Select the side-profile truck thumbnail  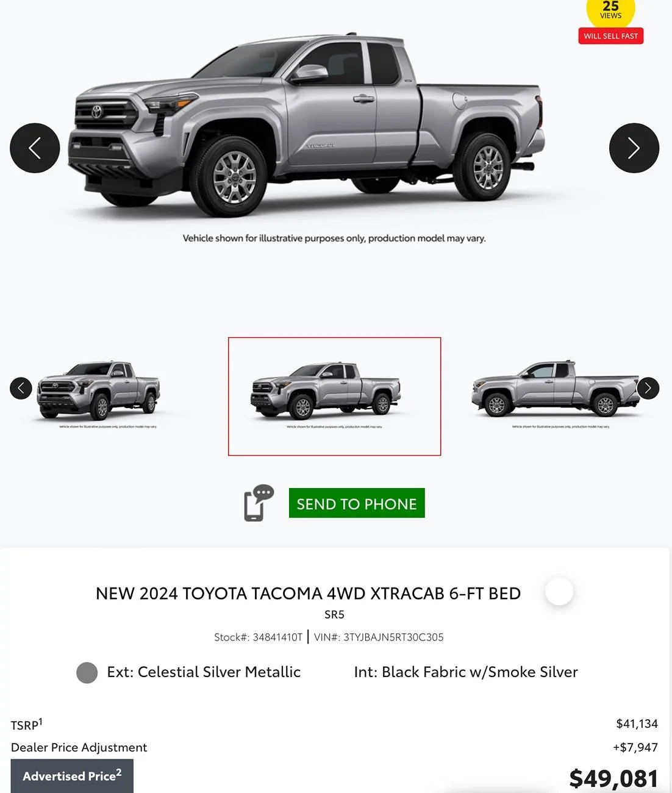point(555,393)
